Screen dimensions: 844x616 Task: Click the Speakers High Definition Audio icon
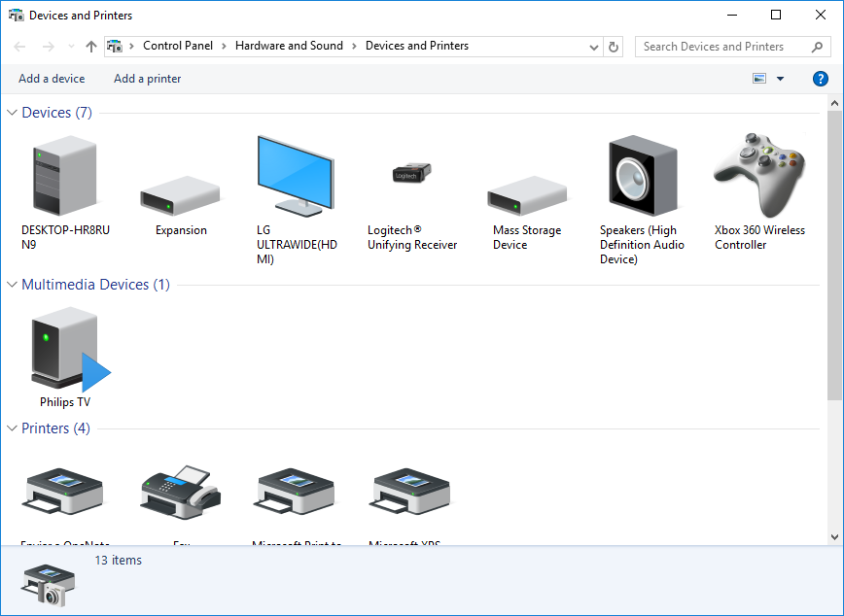pos(642,177)
